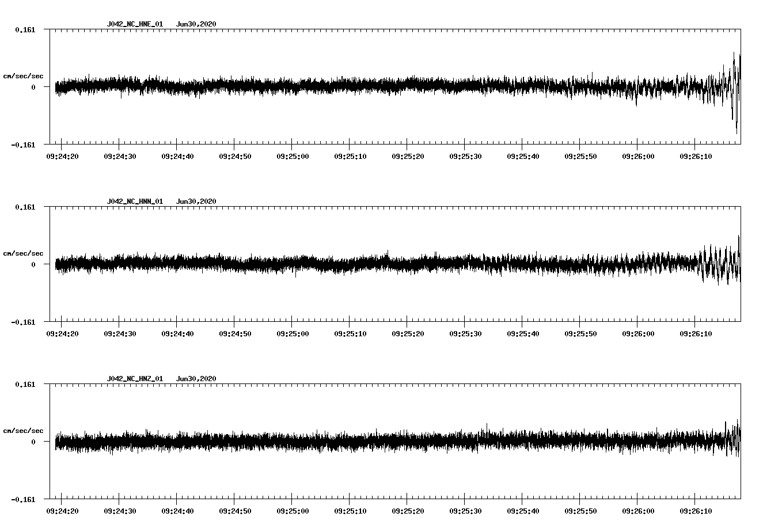The height and width of the screenshot is (532, 782).
Task: Pick the 09:26:00 time label on HNN plot
Action: [638, 333]
